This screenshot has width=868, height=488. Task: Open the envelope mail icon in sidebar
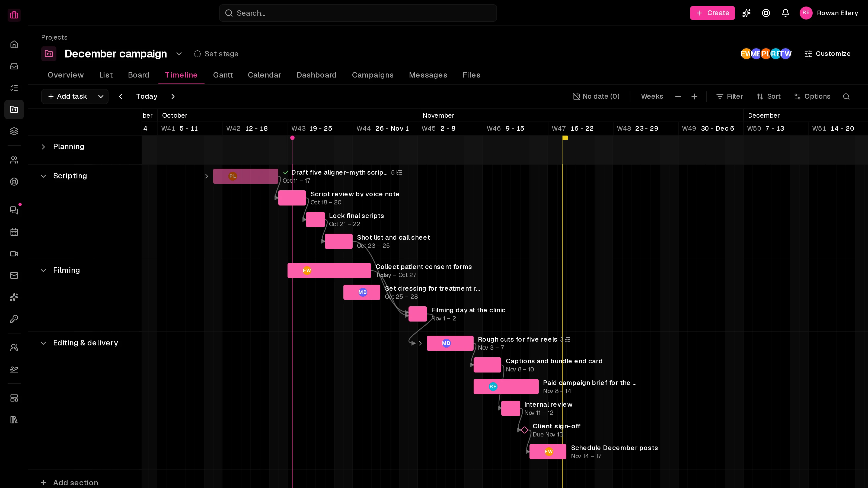coord(14,275)
